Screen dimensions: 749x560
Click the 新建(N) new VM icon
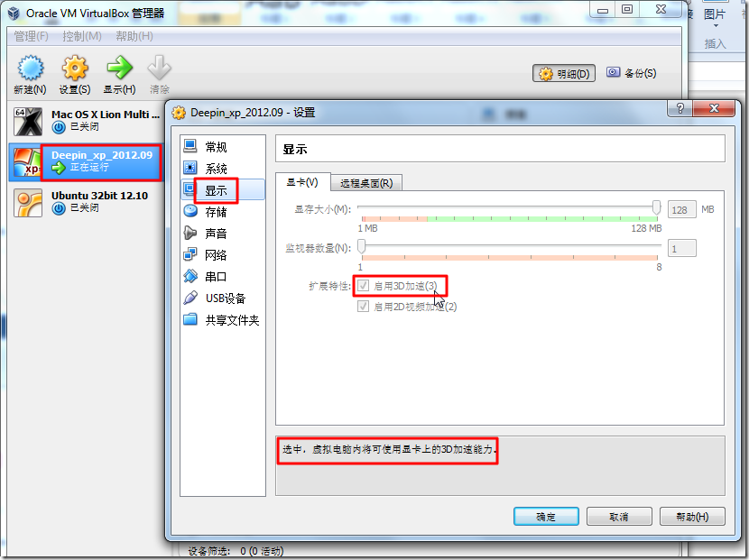click(x=31, y=68)
